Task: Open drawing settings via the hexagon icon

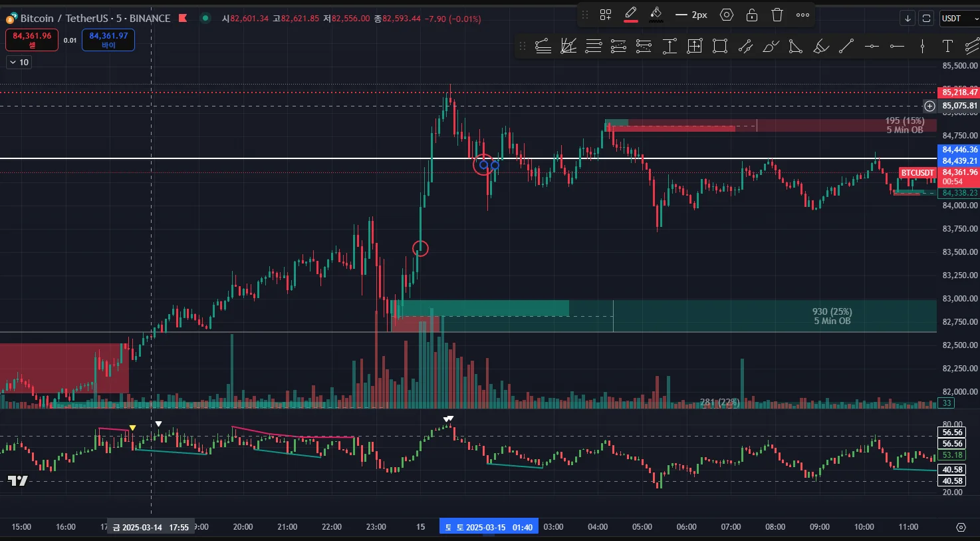Action: (x=727, y=15)
